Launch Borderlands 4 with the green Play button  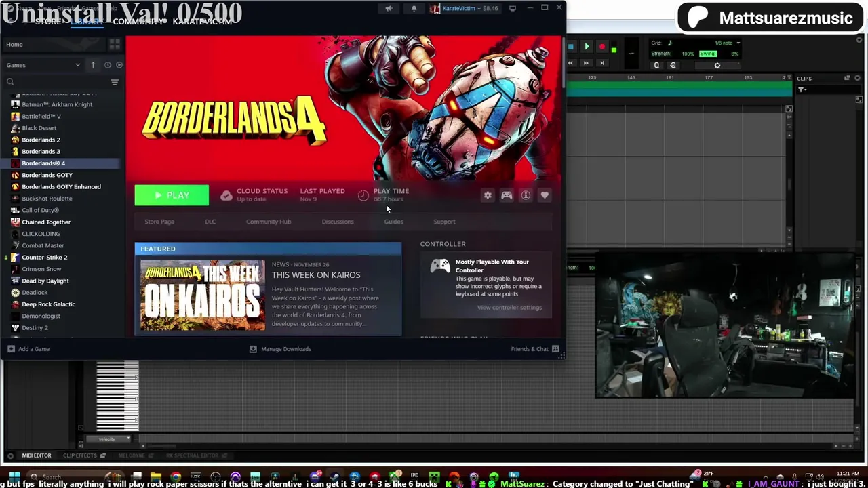click(x=172, y=195)
